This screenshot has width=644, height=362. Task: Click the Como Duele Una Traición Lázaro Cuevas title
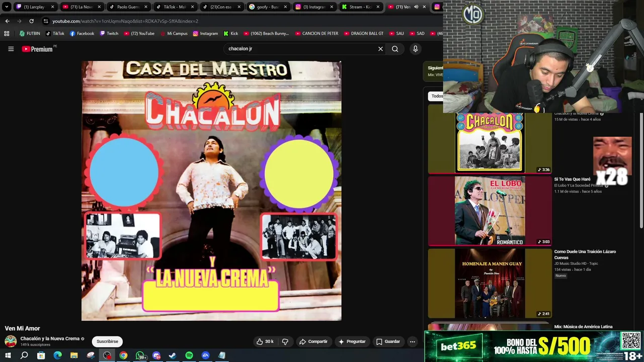tap(585, 254)
